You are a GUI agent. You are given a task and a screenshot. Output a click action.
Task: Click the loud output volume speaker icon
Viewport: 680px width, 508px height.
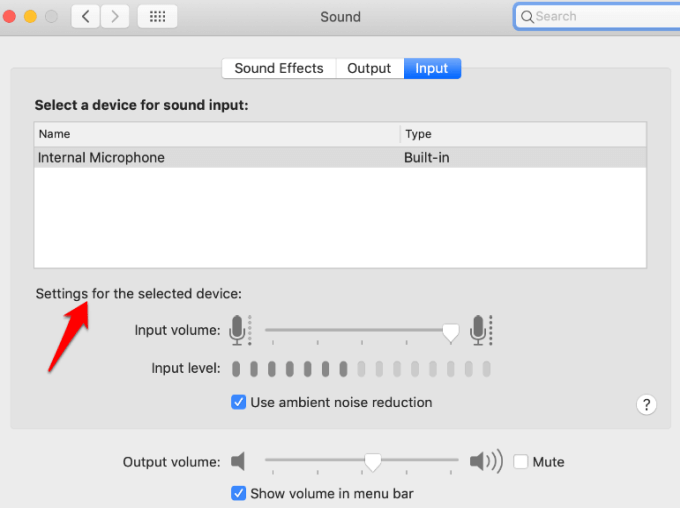point(486,461)
